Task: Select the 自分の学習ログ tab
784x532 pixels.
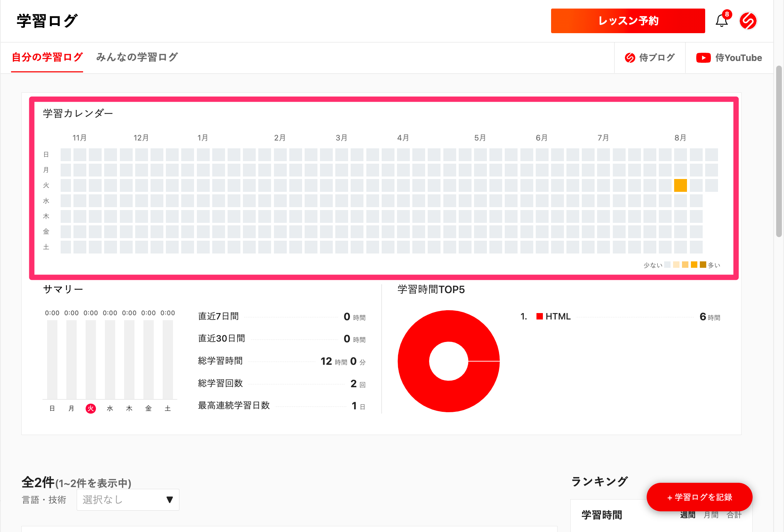Action: [47, 57]
